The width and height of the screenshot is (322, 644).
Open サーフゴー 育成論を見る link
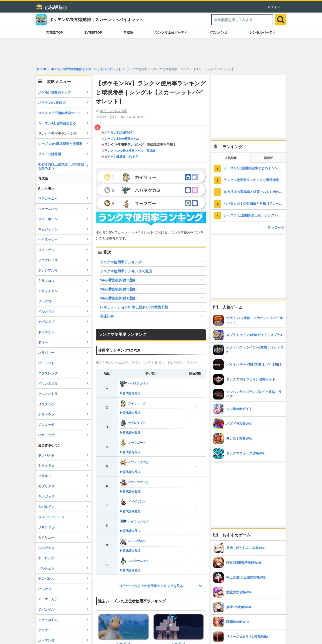tap(130, 452)
